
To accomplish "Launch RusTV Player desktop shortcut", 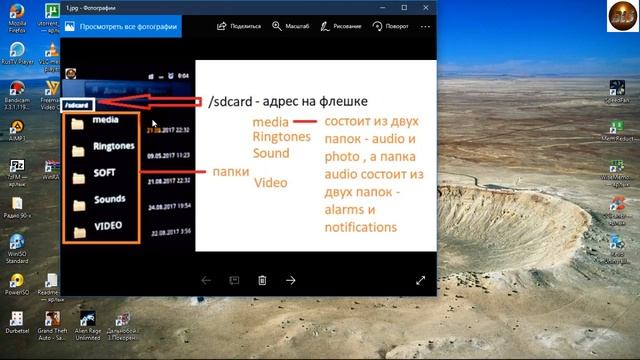I will (x=17, y=53).
